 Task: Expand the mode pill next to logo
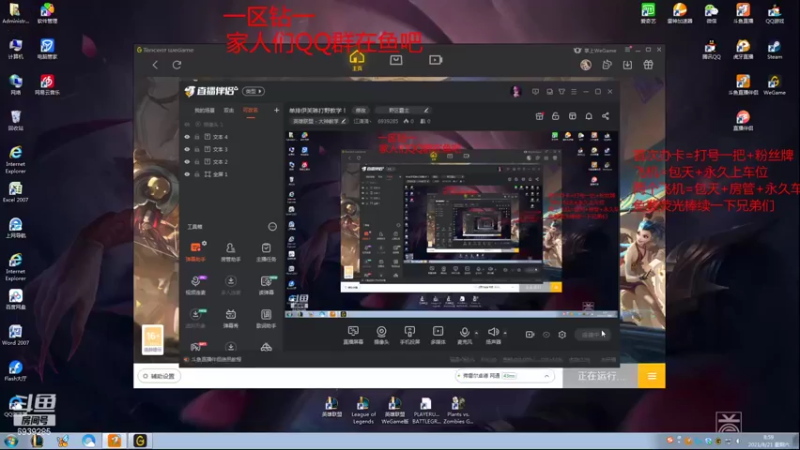click(x=254, y=91)
